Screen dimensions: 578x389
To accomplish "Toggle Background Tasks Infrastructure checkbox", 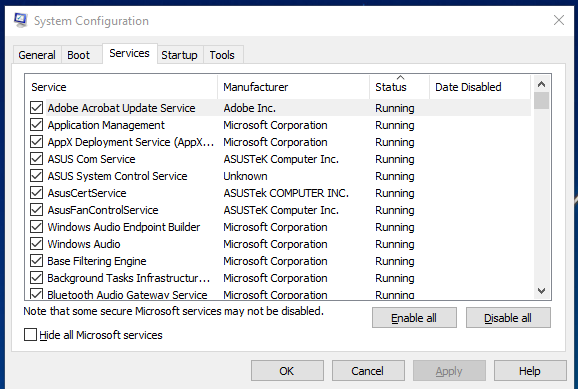I will (36, 278).
